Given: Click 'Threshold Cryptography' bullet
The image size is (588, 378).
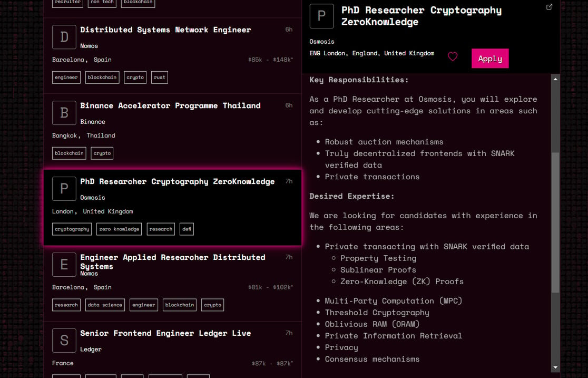Looking at the screenshot, I should 377,313.
